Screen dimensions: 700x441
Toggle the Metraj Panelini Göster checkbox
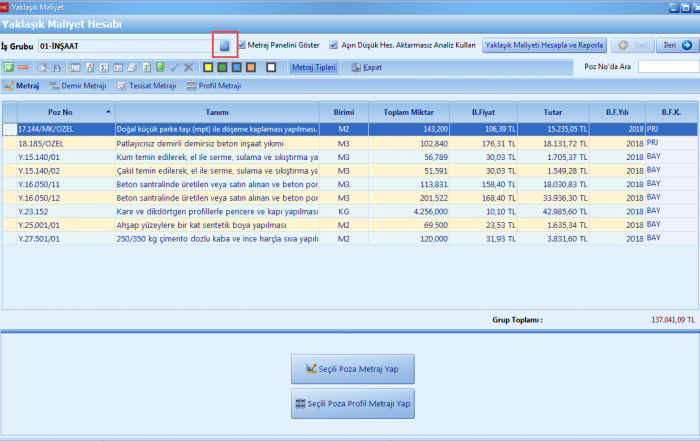click(241, 45)
